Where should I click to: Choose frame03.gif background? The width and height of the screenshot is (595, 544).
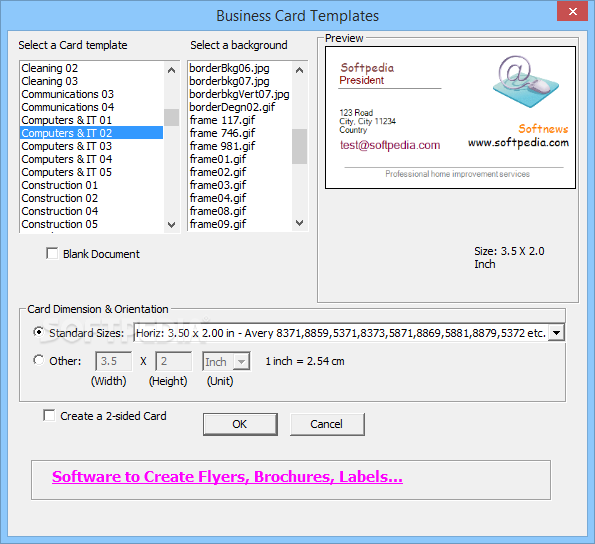coord(240,185)
